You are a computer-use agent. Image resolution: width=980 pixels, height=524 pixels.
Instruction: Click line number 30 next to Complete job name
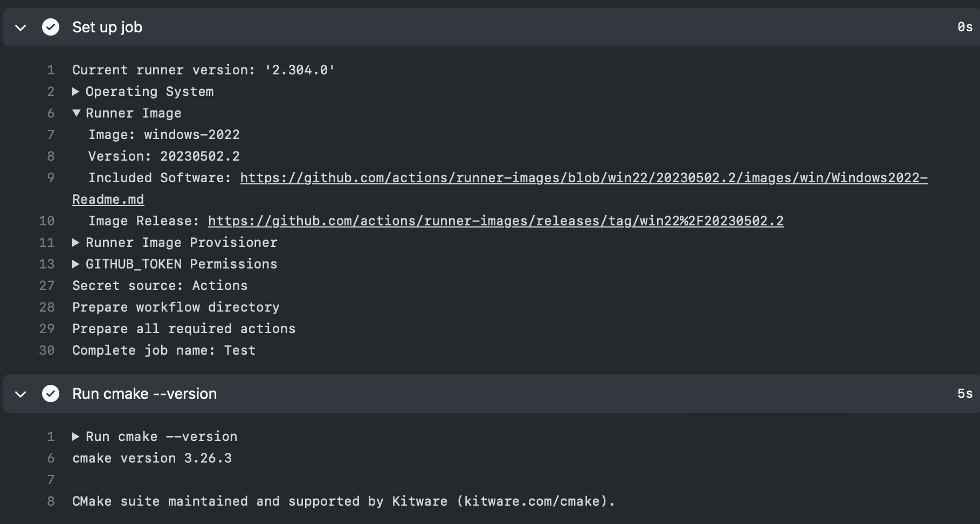(x=47, y=350)
